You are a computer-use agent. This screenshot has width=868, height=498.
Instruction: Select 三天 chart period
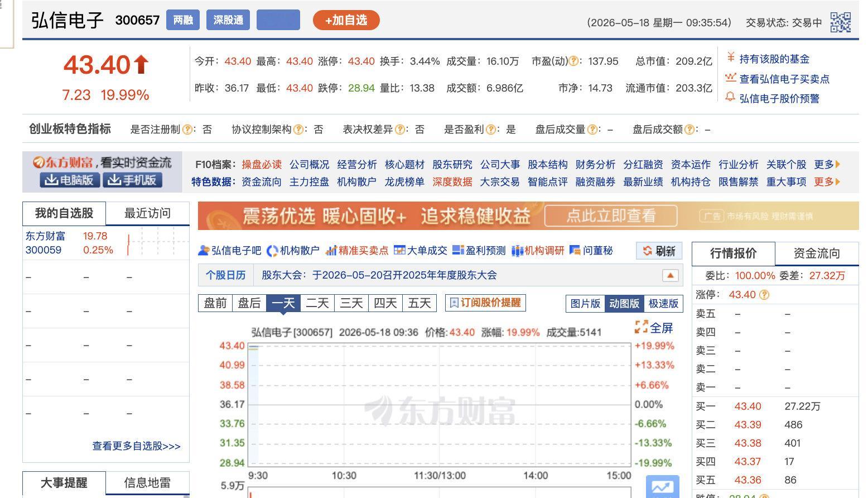point(351,303)
